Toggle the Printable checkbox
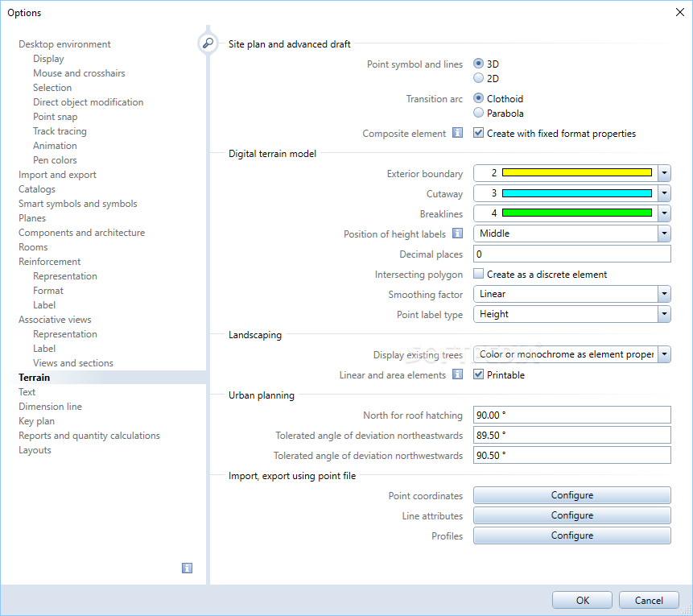This screenshot has height=616, width=693. tap(478, 374)
